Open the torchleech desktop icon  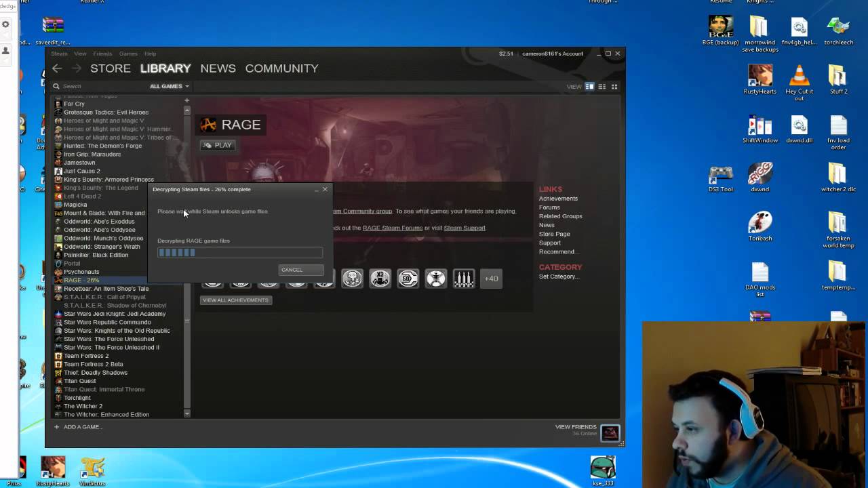[x=838, y=30]
